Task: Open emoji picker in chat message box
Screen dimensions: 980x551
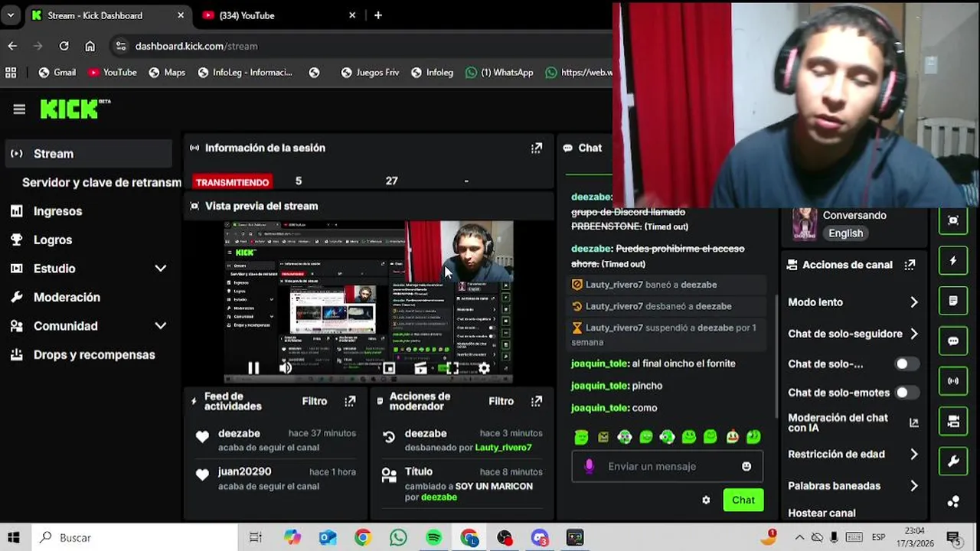Action: click(x=746, y=466)
